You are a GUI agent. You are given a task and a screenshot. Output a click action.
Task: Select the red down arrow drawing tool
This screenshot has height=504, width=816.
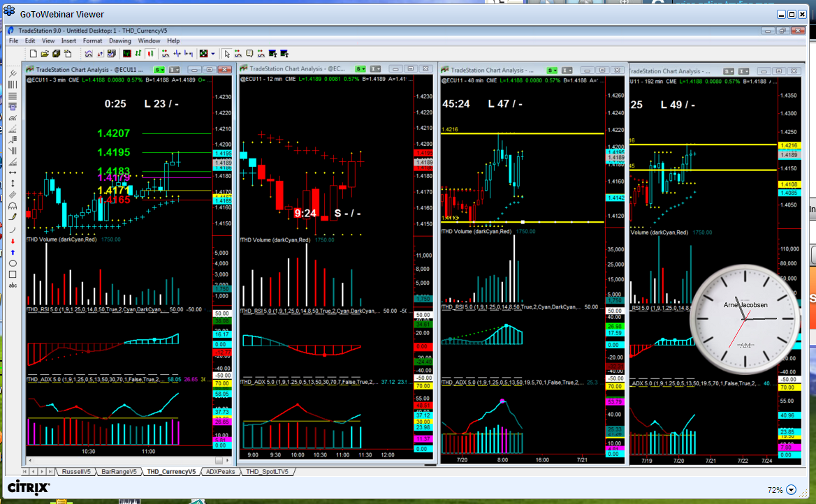click(13, 241)
